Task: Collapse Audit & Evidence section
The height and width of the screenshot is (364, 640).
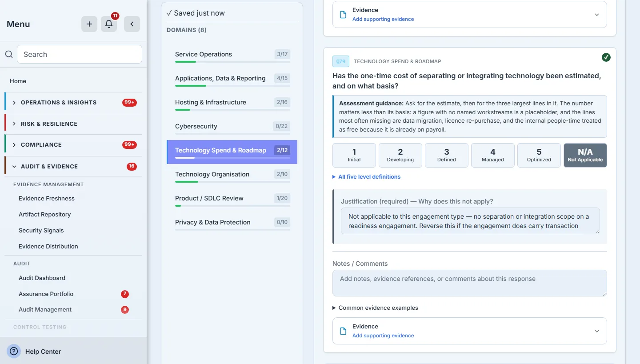Action: click(x=74, y=166)
